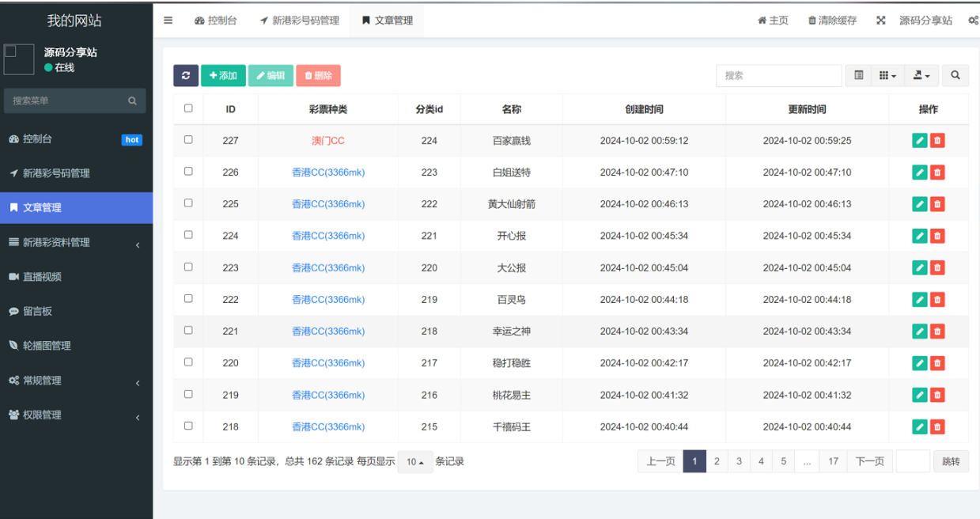Click red delete icon for row ID 224
This screenshot has height=519, width=980.
click(x=937, y=236)
